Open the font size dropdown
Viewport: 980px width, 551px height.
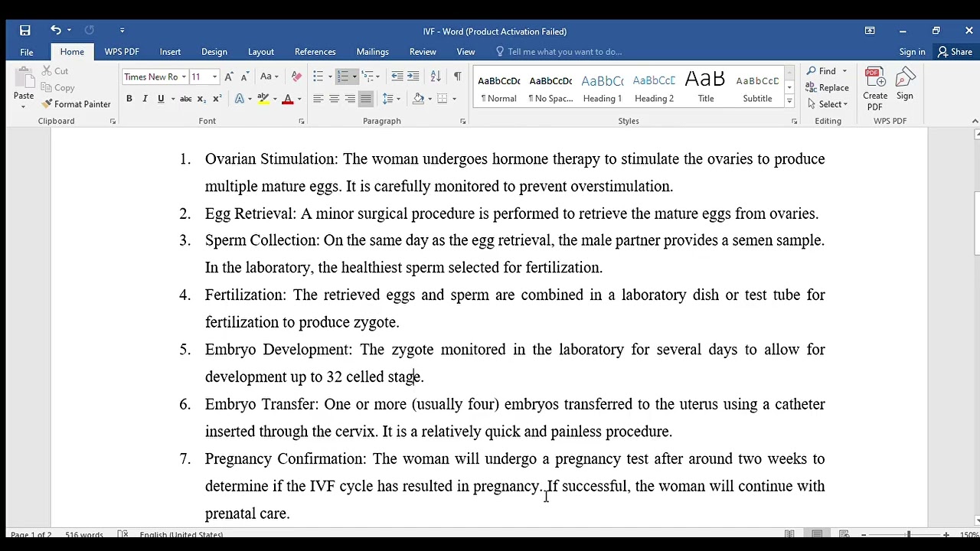214,77
